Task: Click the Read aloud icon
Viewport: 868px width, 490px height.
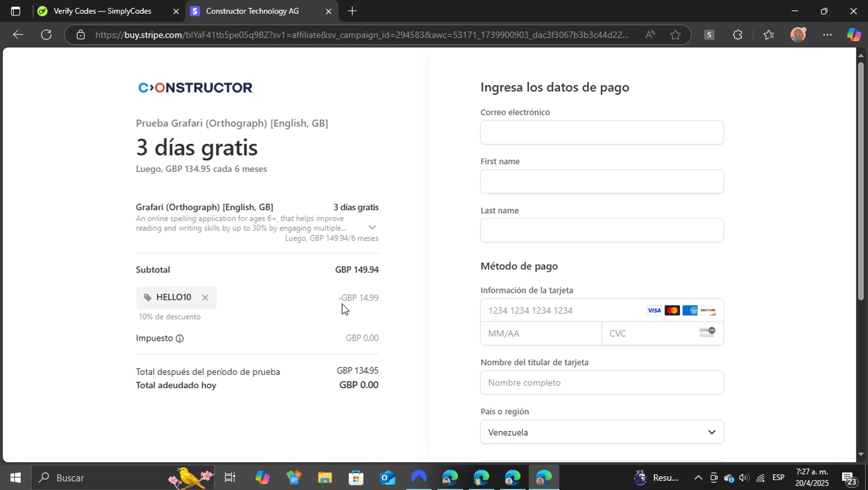Action: pyautogui.click(x=650, y=35)
